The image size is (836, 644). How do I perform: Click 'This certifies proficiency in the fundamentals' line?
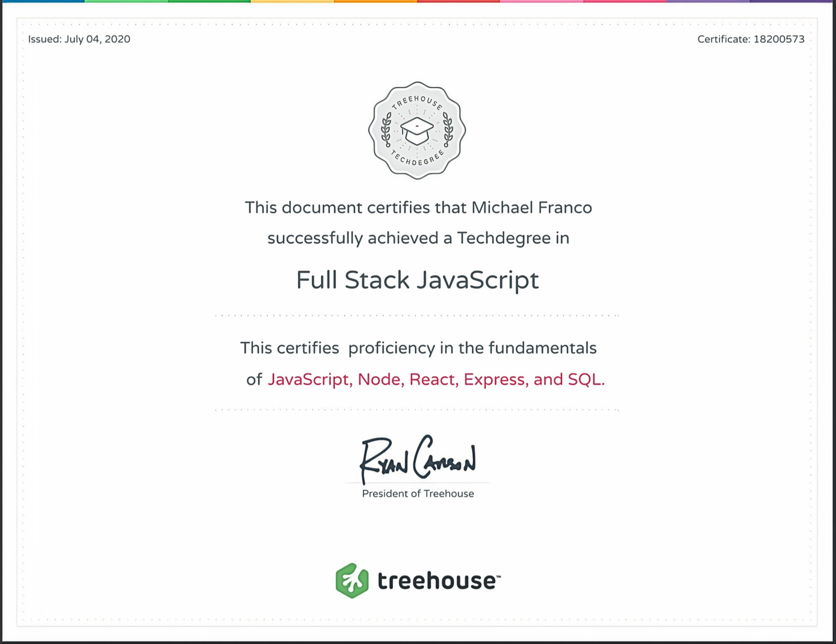coord(418,348)
